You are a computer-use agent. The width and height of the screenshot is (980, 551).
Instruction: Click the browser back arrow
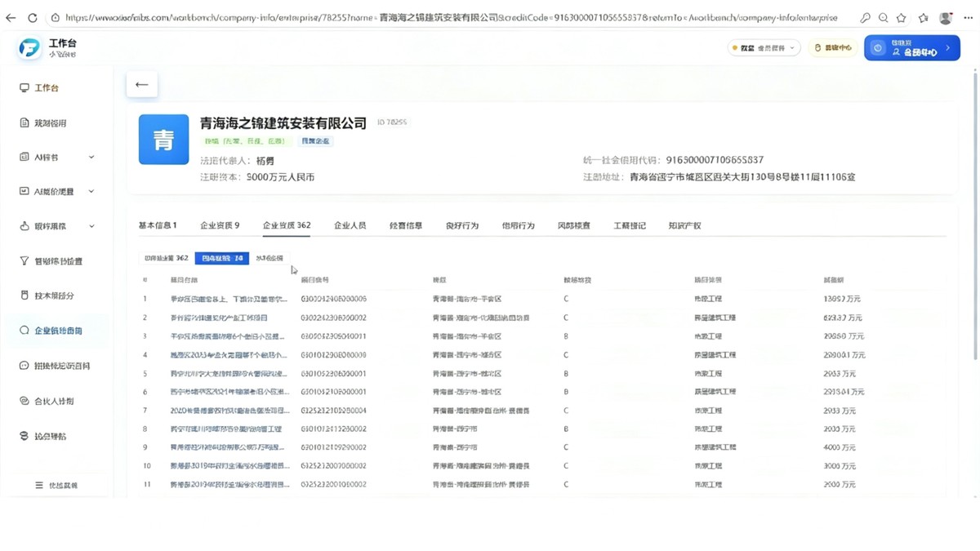click(x=11, y=17)
